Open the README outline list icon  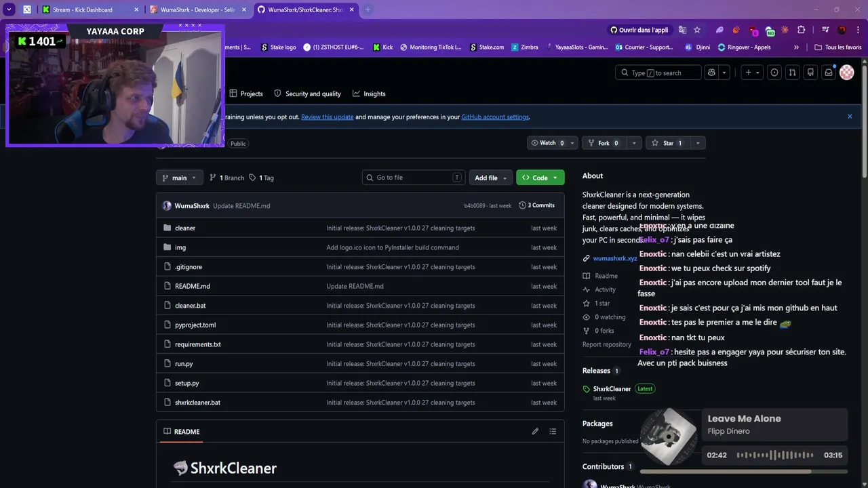click(x=553, y=432)
